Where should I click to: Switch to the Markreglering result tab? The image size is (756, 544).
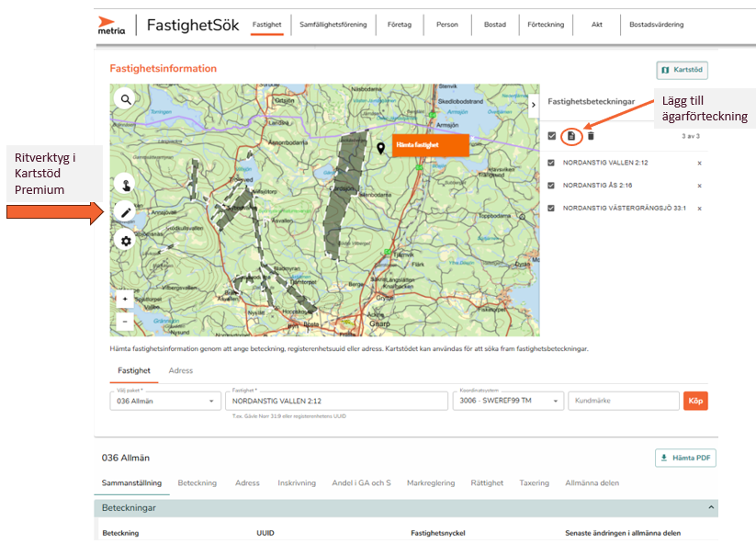pyautogui.click(x=431, y=482)
